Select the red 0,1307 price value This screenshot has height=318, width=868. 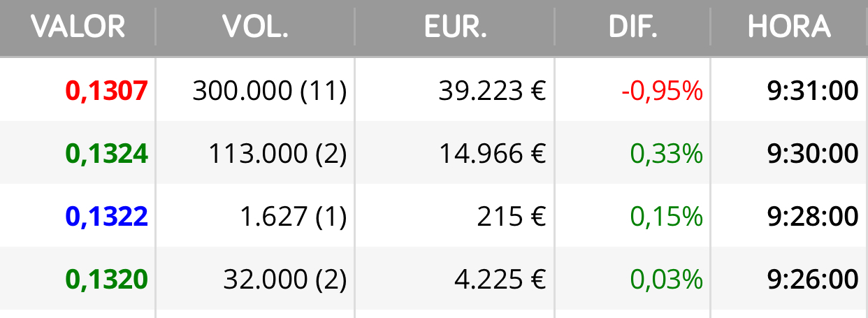tap(107, 91)
